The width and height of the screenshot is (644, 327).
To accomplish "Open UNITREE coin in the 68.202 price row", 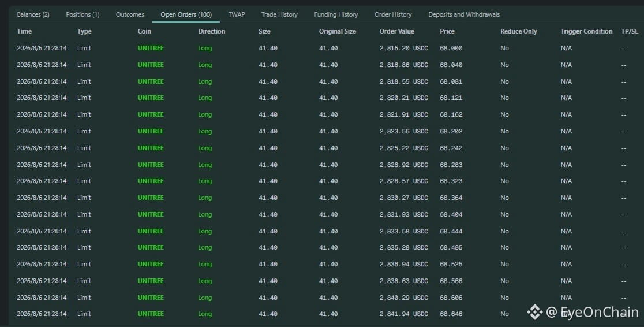I will pyautogui.click(x=151, y=131).
